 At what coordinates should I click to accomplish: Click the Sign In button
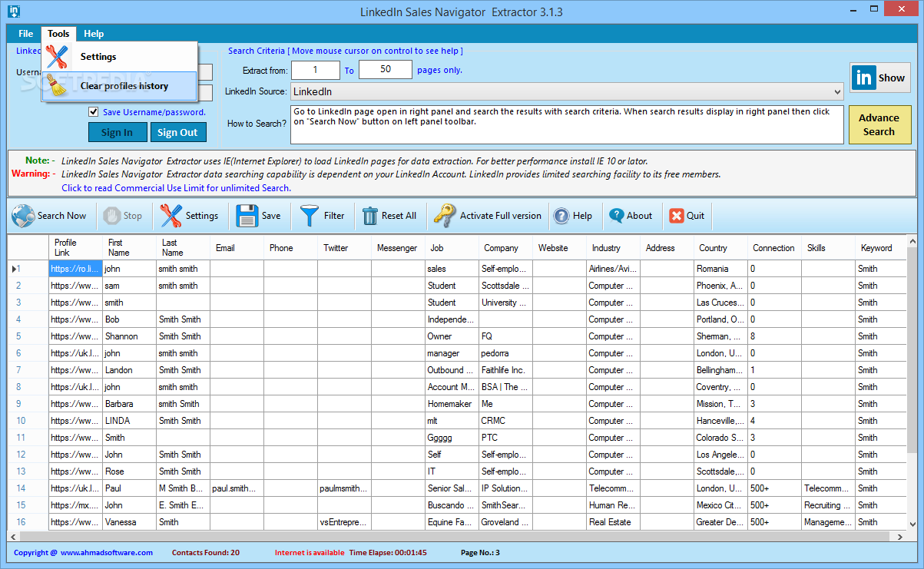[117, 132]
